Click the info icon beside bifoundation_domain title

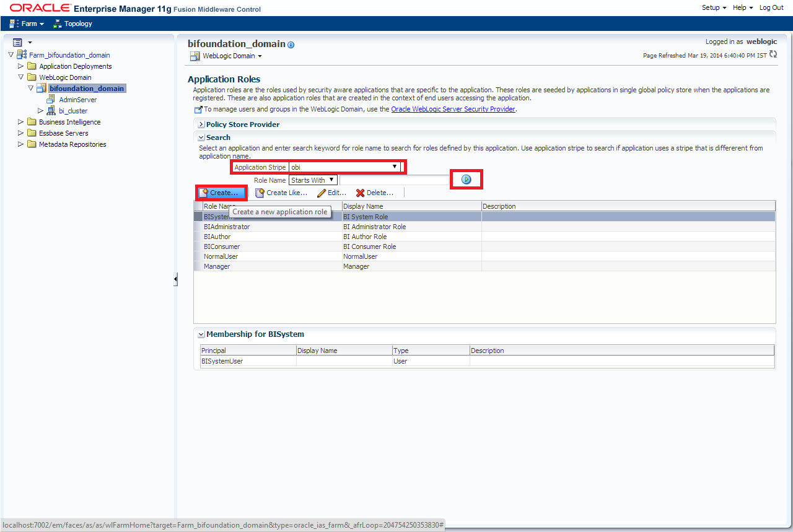291,45
